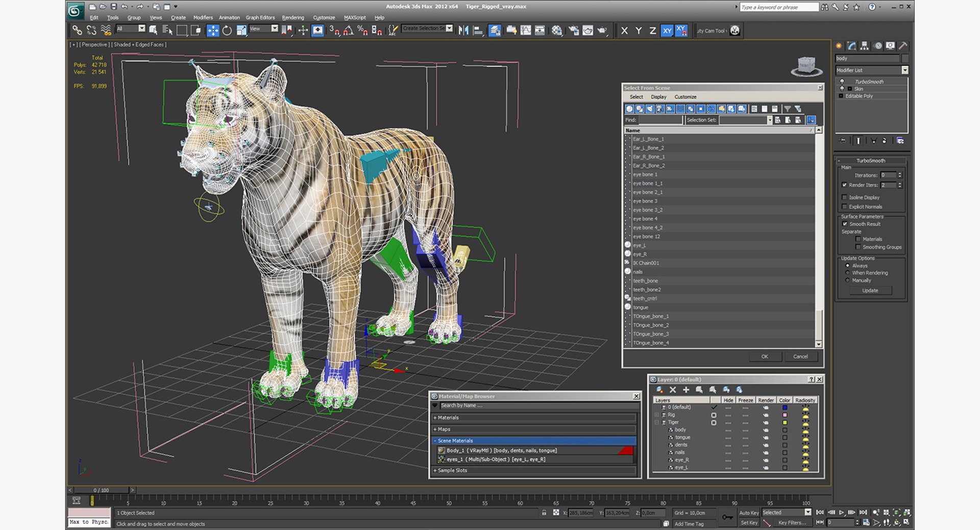The image size is (980, 530).
Task: Restrict transform to the Z axis
Action: 652,31
